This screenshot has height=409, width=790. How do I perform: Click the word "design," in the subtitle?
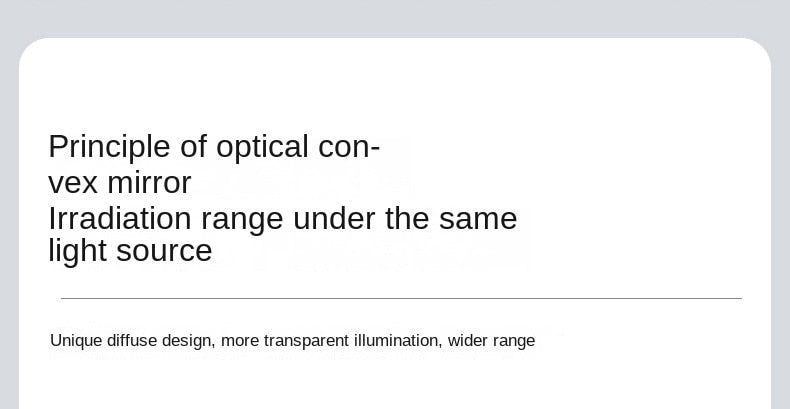click(189, 341)
